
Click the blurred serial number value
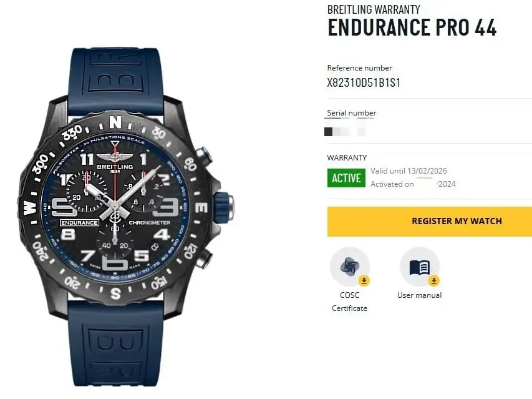click(345, 131)
